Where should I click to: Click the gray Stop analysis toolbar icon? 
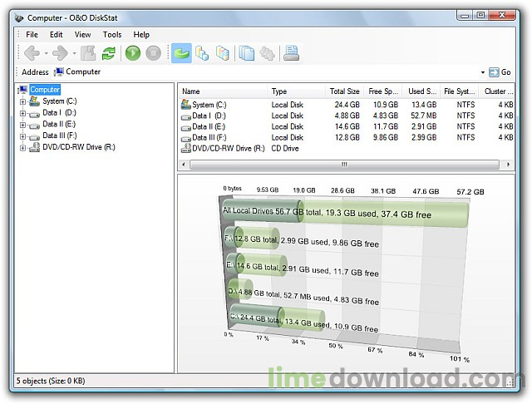click(x=153, y=53)
